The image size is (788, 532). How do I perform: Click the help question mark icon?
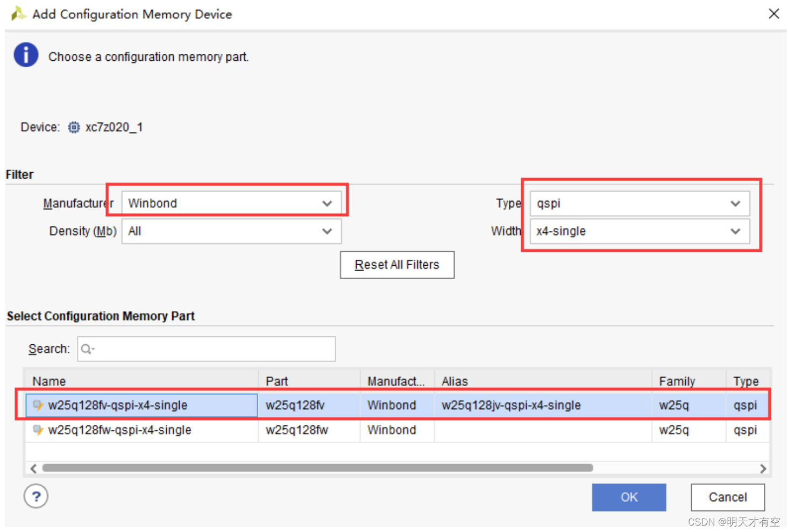coord(36,496)
